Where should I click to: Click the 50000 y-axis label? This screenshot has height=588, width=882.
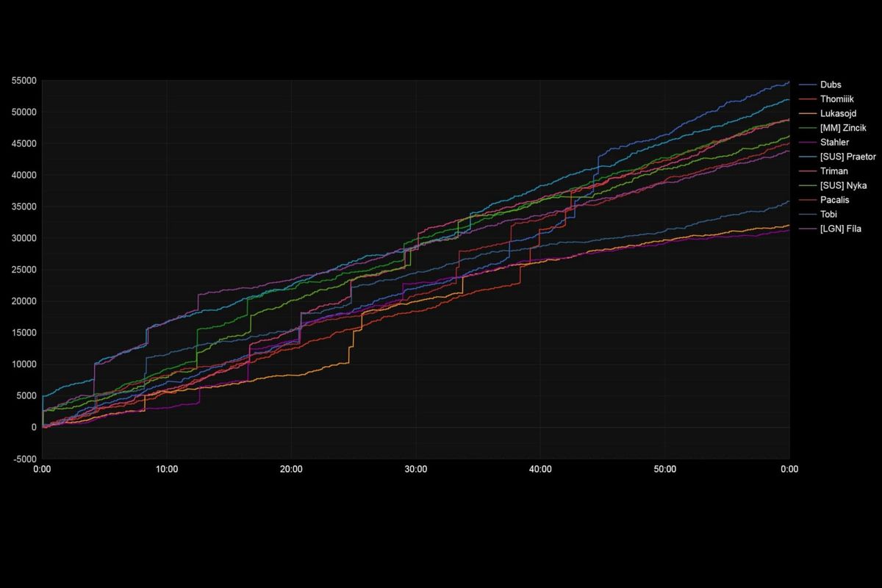(24, 112)
